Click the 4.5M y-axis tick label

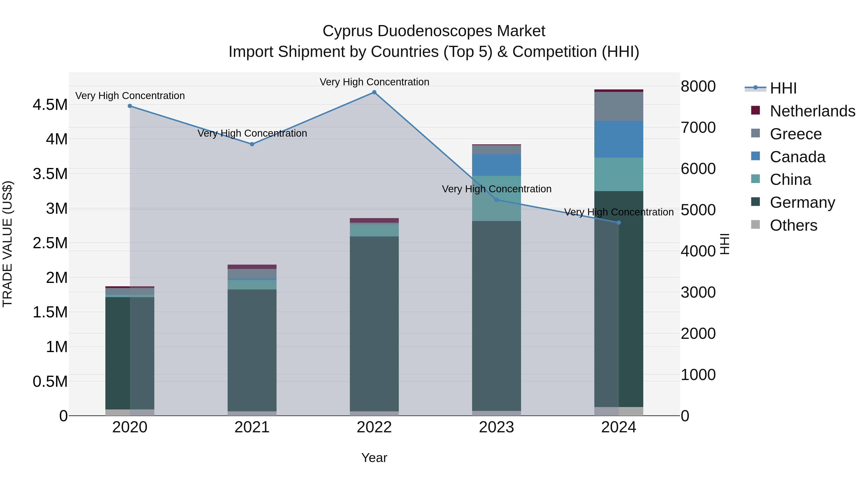click(x=50, y=104)
